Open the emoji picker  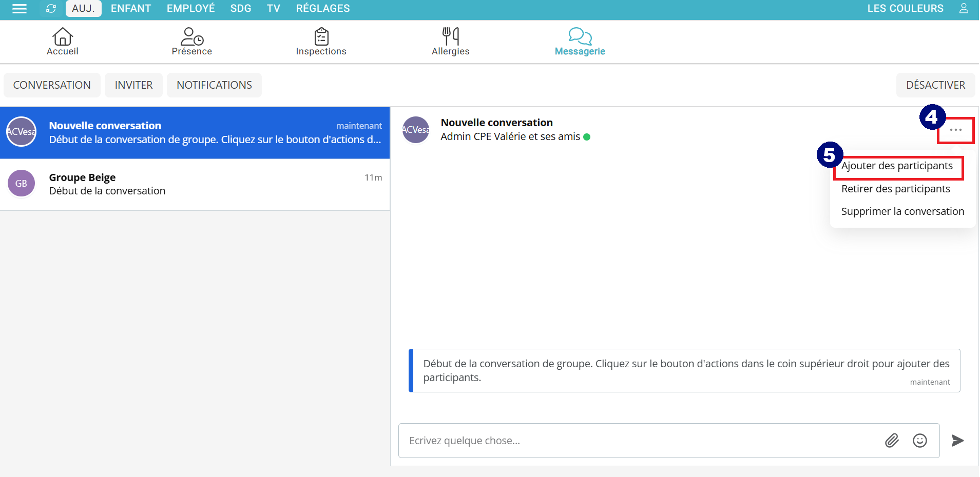coord(919,441)
